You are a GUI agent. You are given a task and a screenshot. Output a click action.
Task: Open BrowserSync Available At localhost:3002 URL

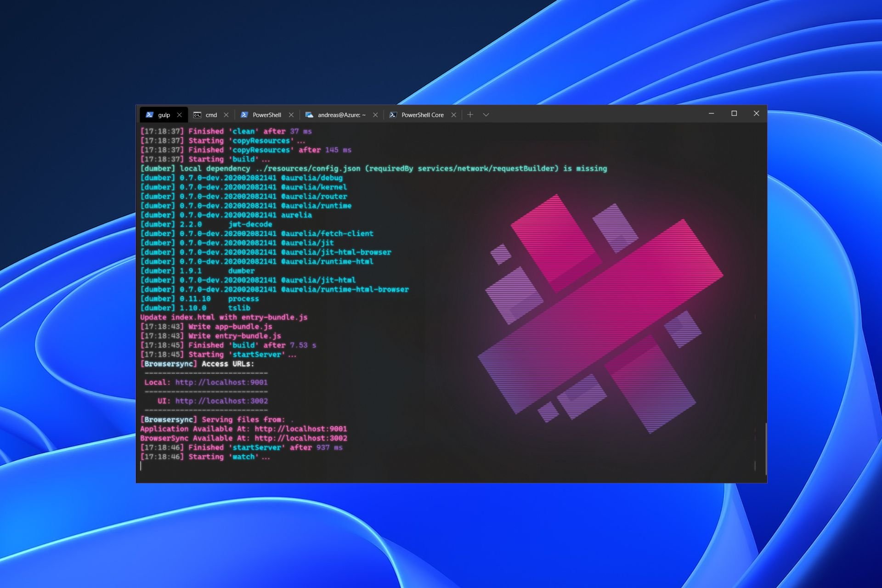pos(301,438)
